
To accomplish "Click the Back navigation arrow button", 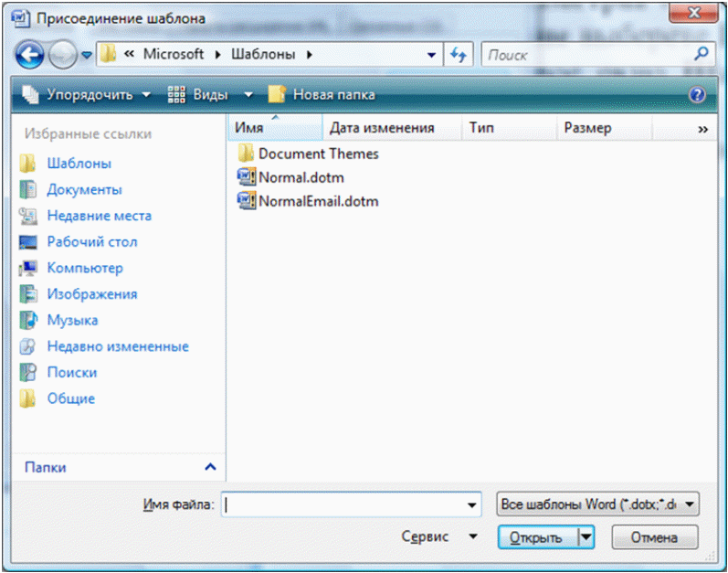I will [29, 55].
